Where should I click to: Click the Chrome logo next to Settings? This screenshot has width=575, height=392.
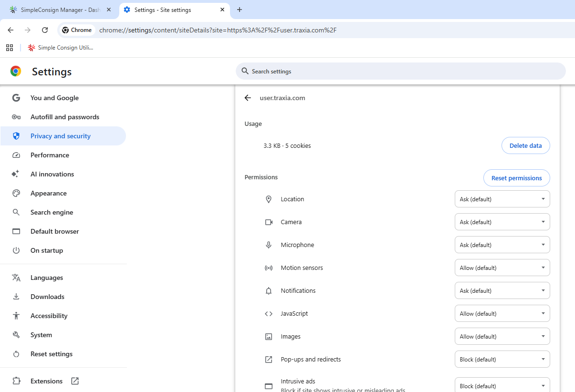coord(16,72)
